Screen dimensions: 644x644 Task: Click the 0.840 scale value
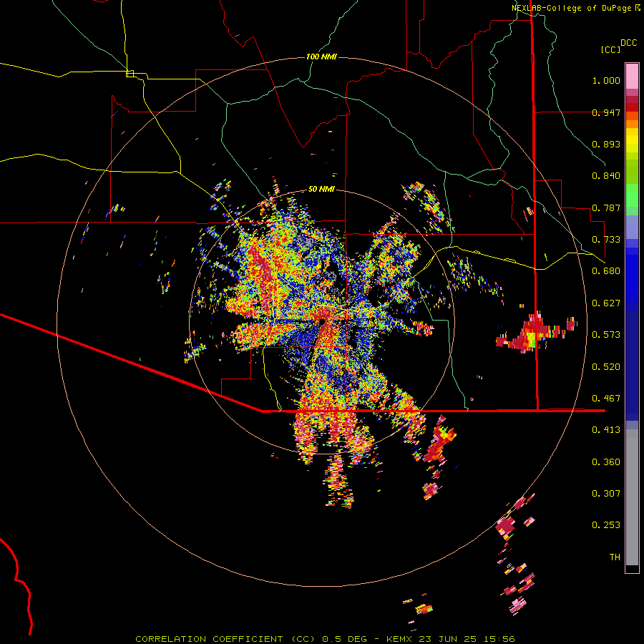tap(606, 176)
